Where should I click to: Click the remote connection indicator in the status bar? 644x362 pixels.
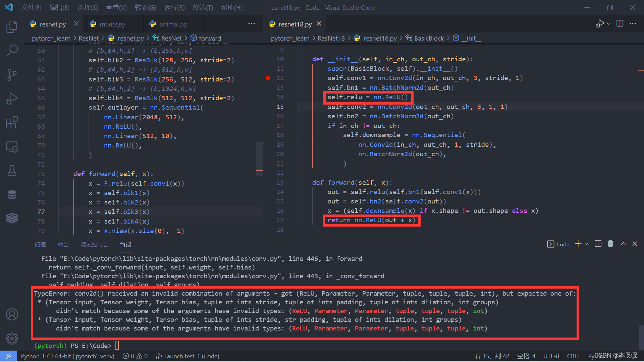(x=8, y=356)
